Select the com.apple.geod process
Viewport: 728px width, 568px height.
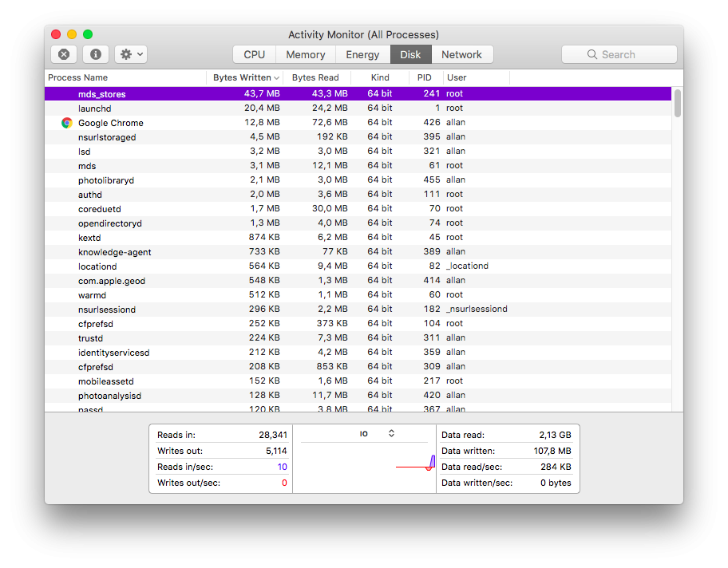click(x=358, y=281)
